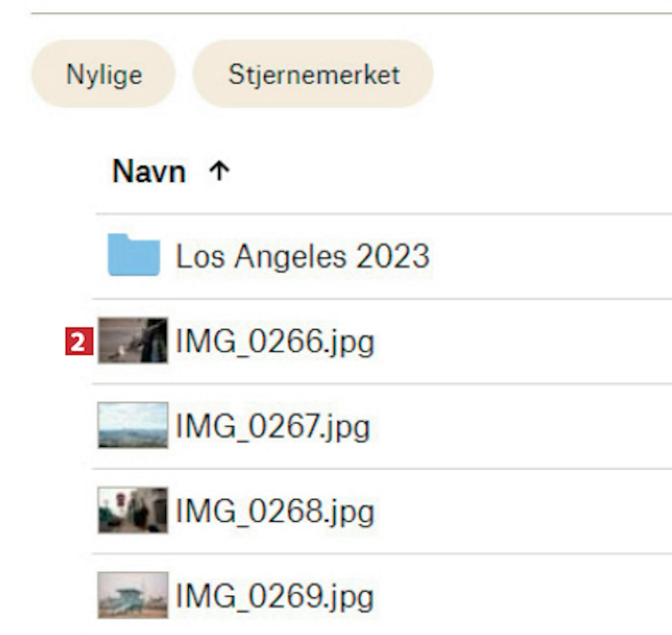The image size is (672, 635).
Task: Open the IMG_0268.jpg thumbnail preview
Action: (x=133, y=511)
